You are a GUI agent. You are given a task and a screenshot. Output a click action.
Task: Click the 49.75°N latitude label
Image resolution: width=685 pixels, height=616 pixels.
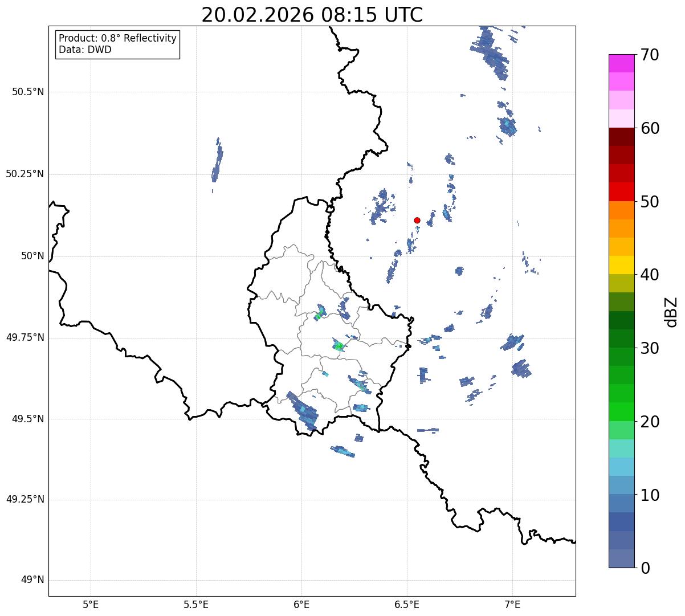[25, 337]
